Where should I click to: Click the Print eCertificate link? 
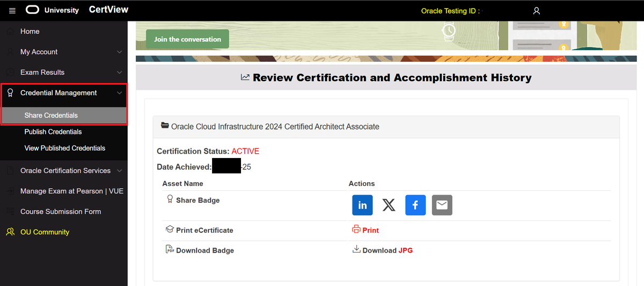click(370, 230)
